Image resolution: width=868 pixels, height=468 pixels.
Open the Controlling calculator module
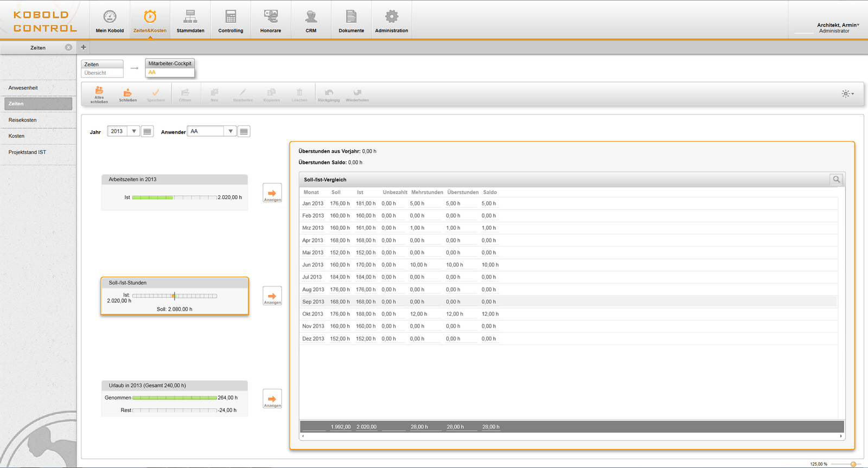[x=231, y=21]
